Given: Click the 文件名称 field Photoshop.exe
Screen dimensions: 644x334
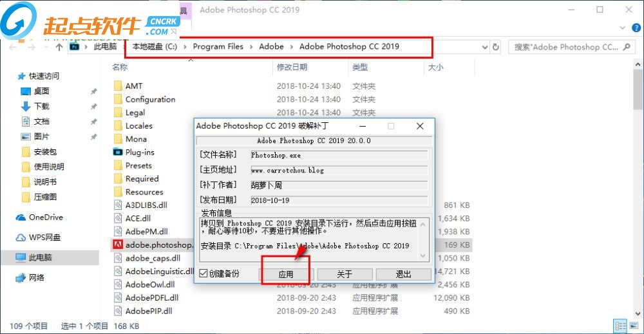Looking at the screenshot, I should pyautogui.click(x=339, y=155).
